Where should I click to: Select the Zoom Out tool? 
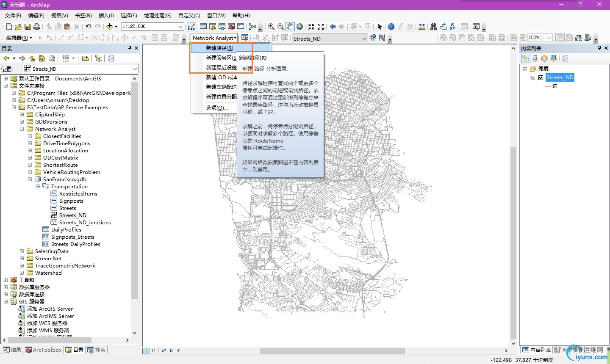(x=280, y=27)
